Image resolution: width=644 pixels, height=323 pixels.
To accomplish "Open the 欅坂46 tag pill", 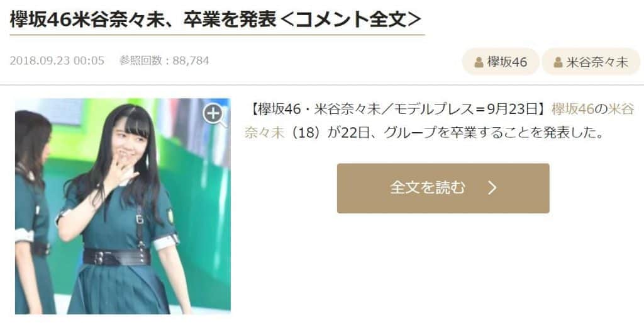I will tap(501, 62).
